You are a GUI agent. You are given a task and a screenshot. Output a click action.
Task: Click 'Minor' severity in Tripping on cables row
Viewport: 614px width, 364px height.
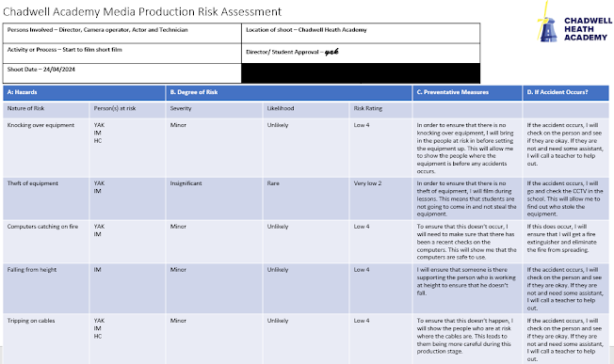pos(178,321)
